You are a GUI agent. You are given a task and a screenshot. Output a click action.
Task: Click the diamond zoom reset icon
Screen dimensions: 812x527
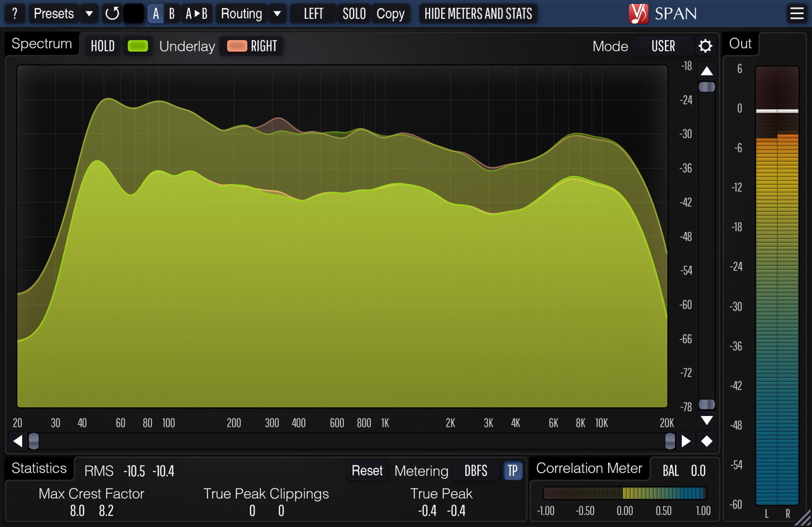tap(706, 441)
